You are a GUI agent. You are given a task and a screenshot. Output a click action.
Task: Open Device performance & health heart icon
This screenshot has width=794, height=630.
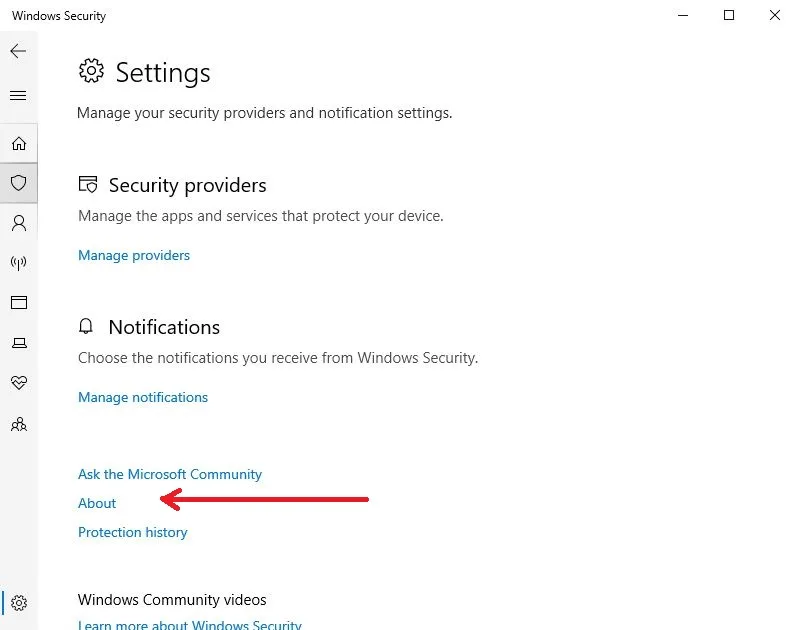pyautogui.click(x=18, y=383)
